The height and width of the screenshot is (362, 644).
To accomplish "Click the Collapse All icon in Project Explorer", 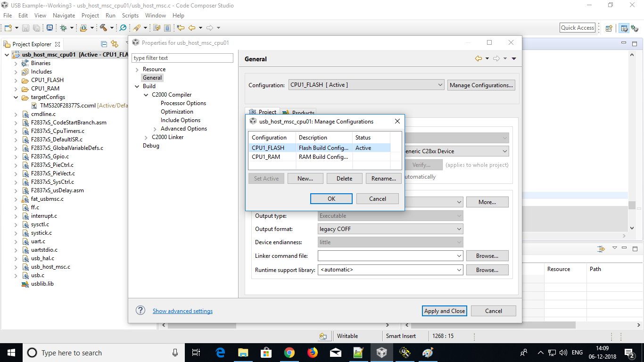I will [x=104, y=44].
